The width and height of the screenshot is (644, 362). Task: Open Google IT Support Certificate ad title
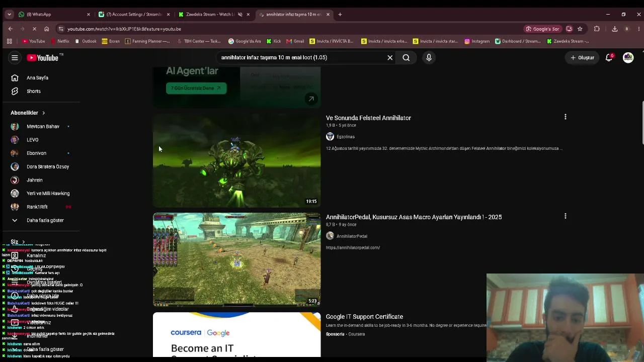[x=364, y=316]
